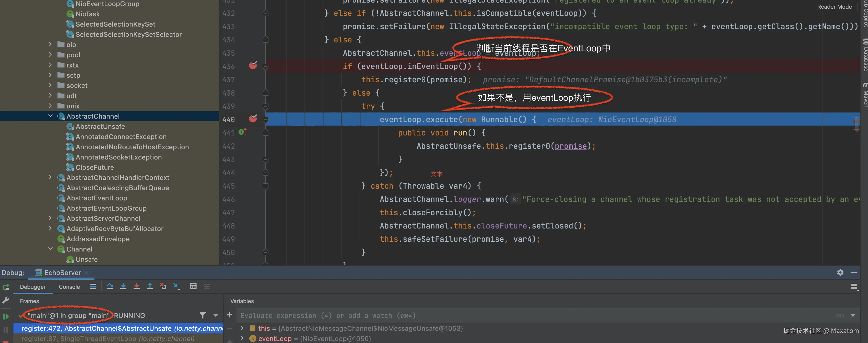Toggle the frames filter funnel icon

click(202, 315)
